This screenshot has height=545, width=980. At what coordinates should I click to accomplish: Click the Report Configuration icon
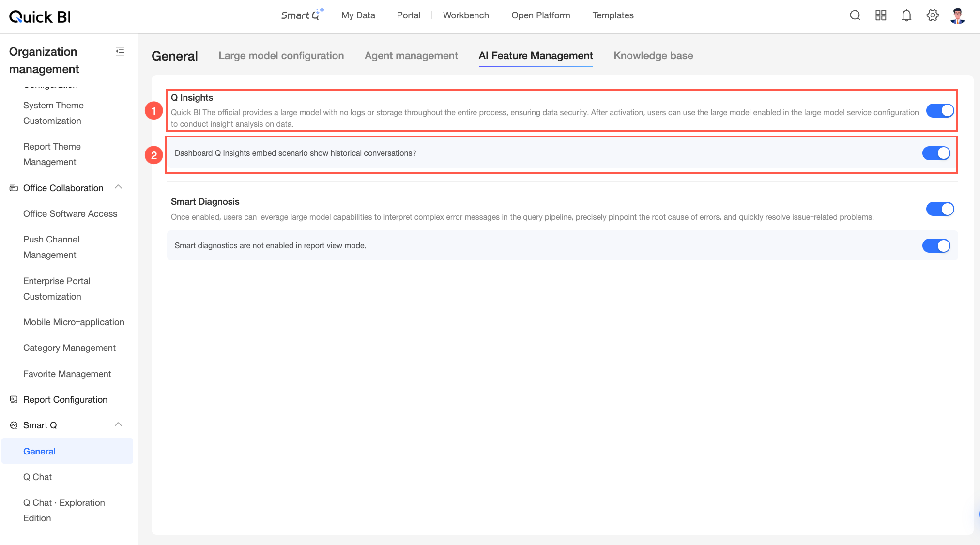pos(14,399)
